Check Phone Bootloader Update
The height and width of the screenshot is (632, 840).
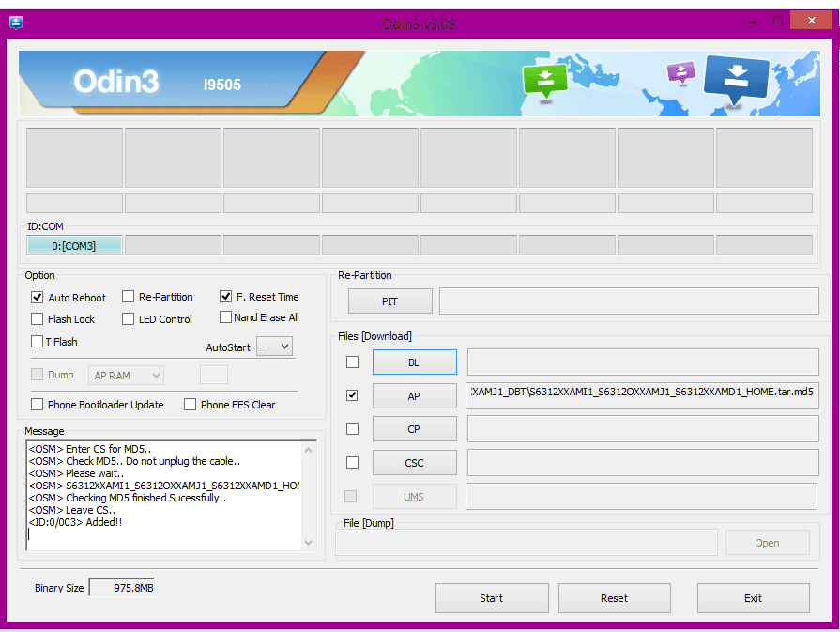coord(37,404)
